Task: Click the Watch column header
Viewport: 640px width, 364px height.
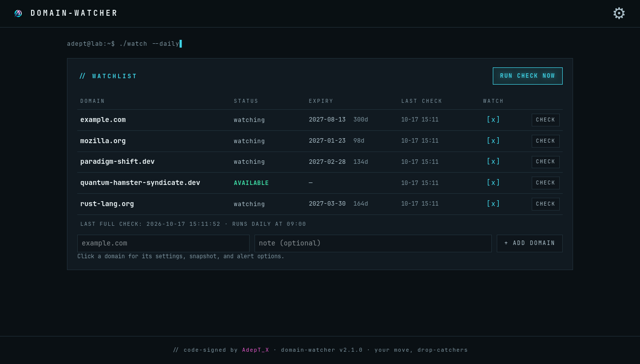Action: point(493,101)
